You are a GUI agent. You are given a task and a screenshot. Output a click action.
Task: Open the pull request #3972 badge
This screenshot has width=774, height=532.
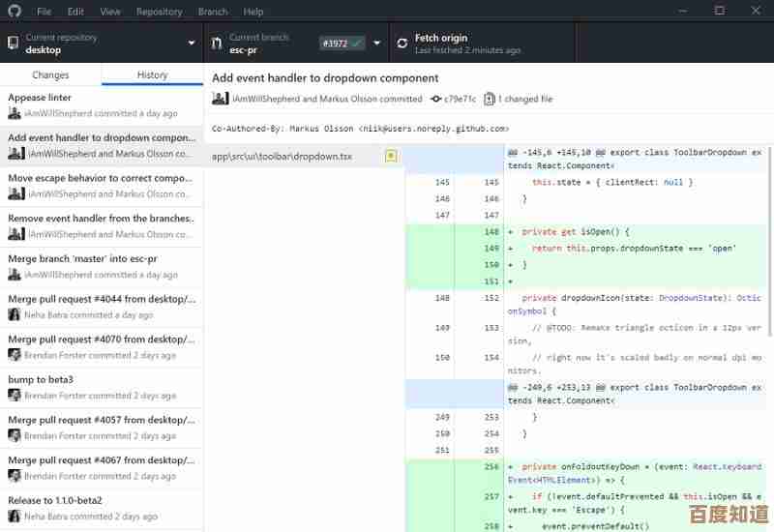click(x=342, y=44)
